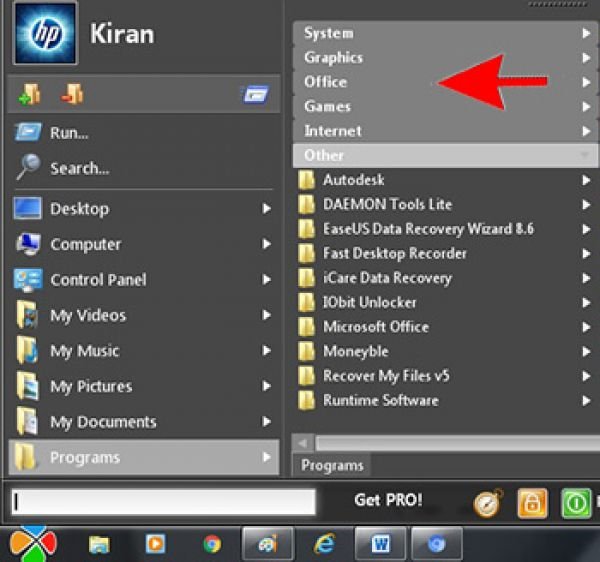Image resolution: width=600 pixels, height=562 pixels.
Task: Open File Explorer from taskbar
Action: tap(99, 544)
